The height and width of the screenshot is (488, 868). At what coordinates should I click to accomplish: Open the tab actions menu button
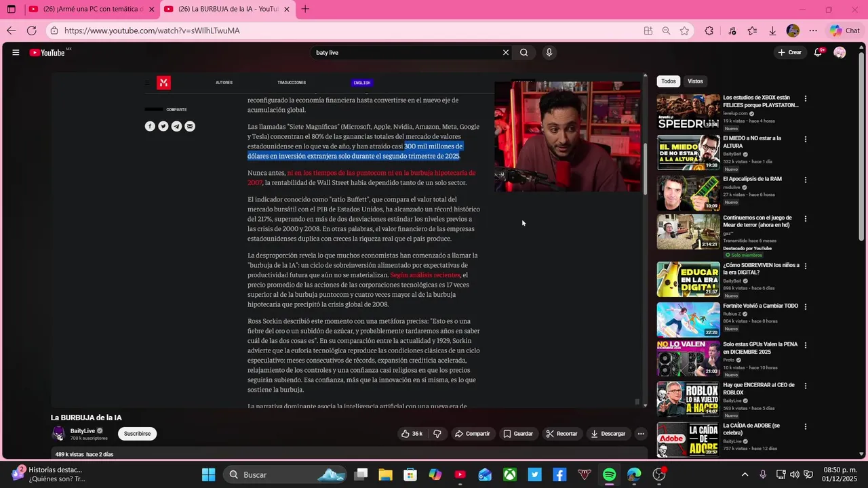[11, 9]
